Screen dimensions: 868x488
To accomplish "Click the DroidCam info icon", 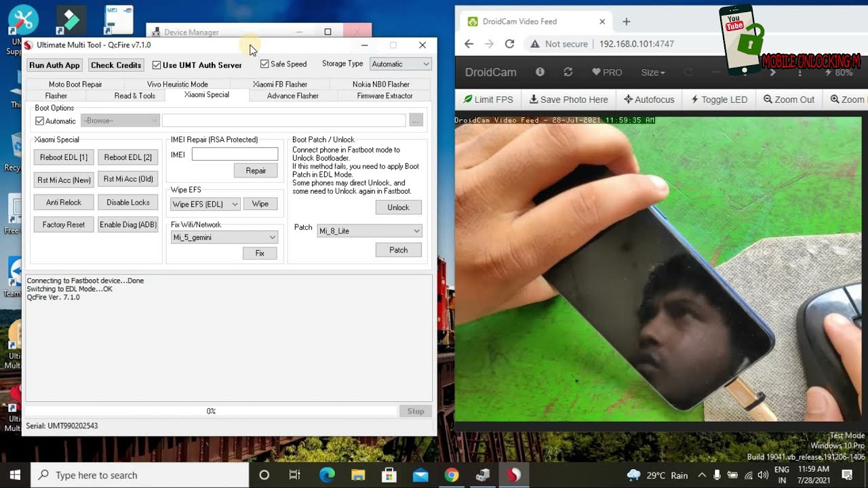I will coord(540,72).
